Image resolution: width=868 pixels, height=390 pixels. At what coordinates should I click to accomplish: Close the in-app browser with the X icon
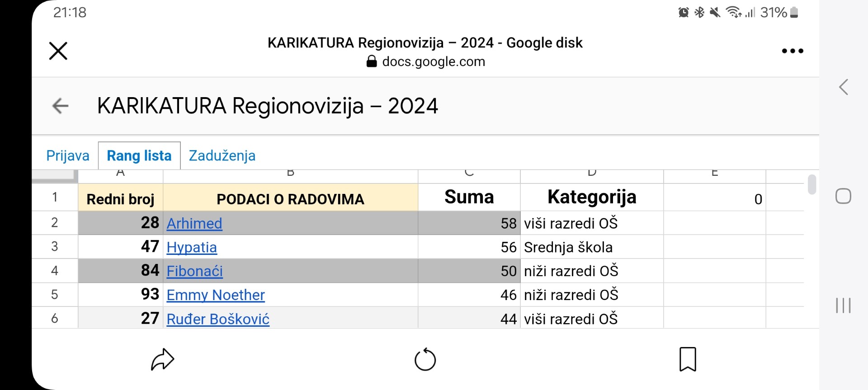58,51
